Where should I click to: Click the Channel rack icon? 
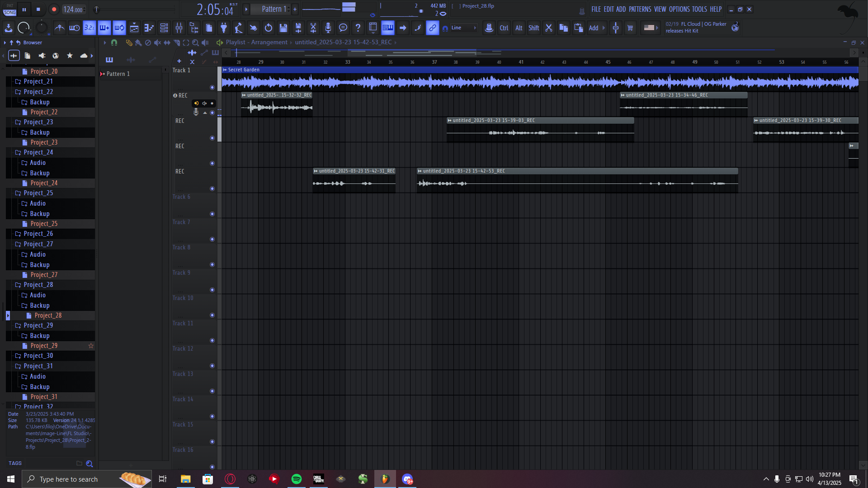pos(164,28)
